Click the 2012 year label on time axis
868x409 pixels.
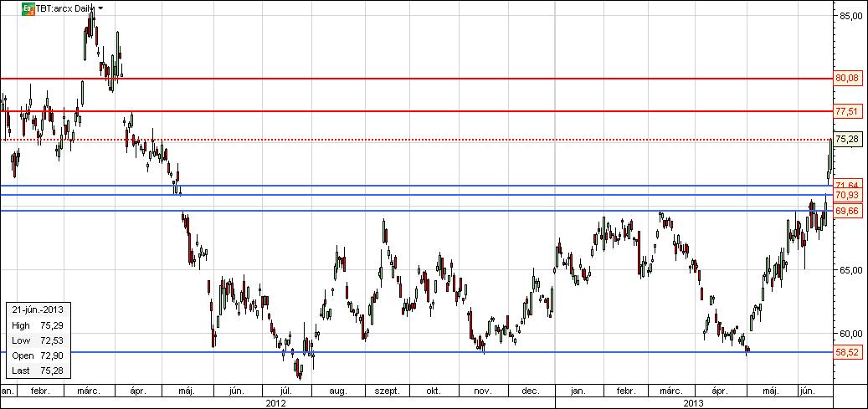(276, 403)
